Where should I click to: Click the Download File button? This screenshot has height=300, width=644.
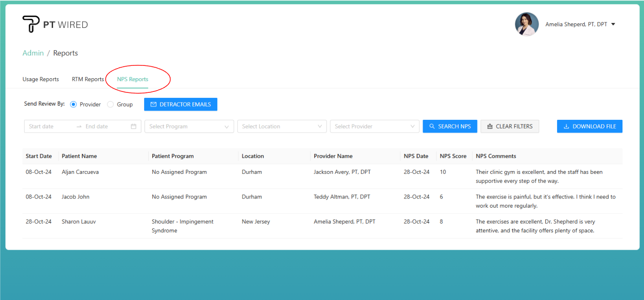(590, 127)
